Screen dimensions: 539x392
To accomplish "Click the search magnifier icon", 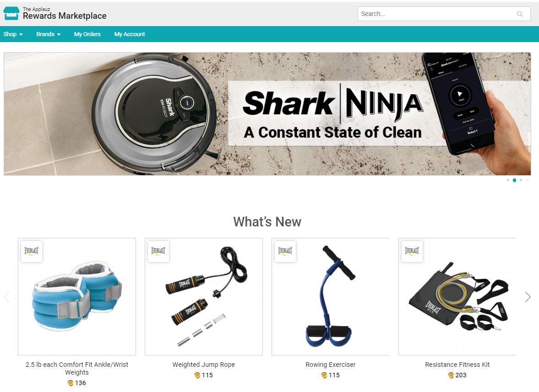I will coord(520,14).
